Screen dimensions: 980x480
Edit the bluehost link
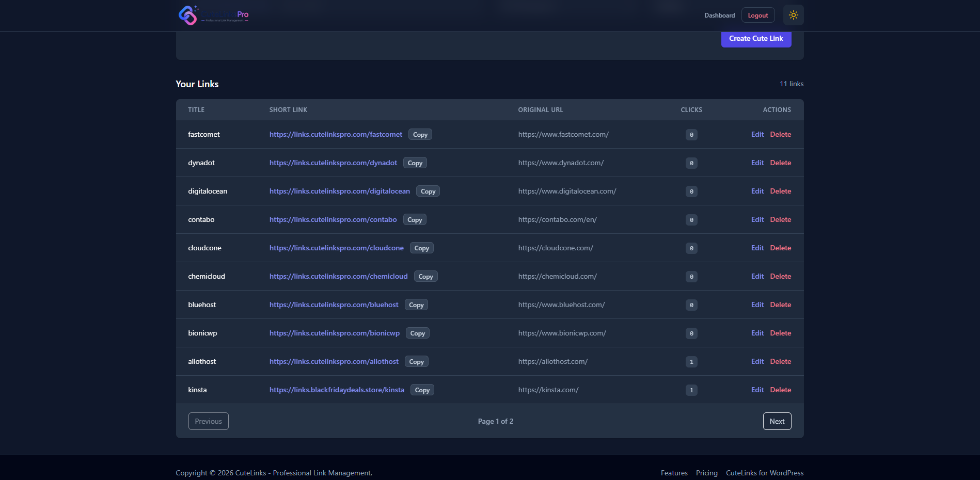[x=757, y=305]
